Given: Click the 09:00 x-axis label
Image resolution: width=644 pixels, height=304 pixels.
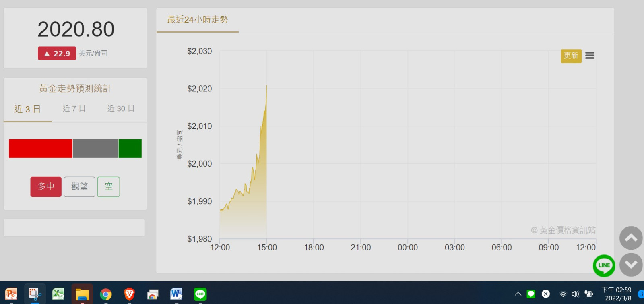Looking at the screenshot, I should point(549,248).
